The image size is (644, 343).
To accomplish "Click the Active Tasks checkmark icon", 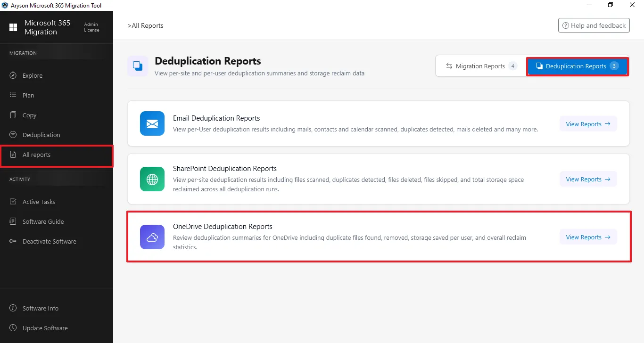I will [13, 202].
